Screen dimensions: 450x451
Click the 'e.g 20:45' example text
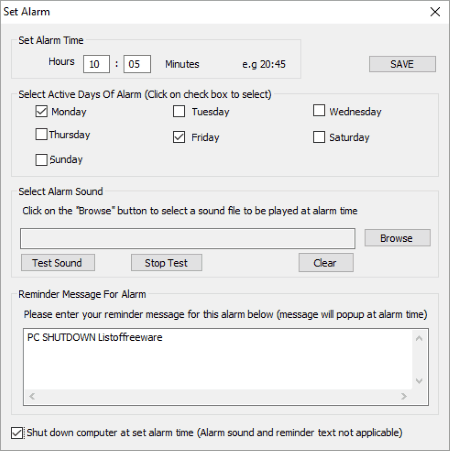pyautogui.click(x=264, y=64)
